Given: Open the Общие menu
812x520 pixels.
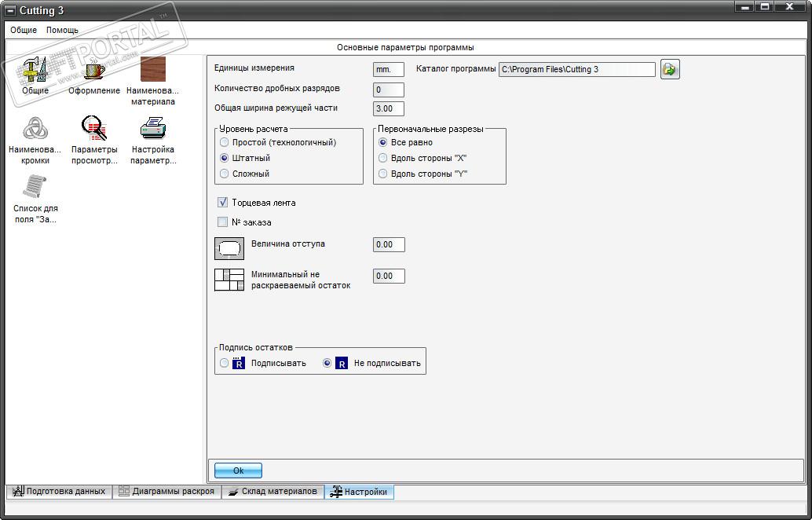Looking at the screenshot, I should tap(24, 30).
